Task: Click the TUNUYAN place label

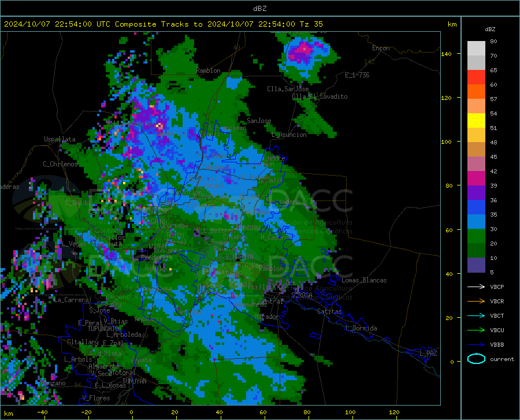Action: point(134,381)
